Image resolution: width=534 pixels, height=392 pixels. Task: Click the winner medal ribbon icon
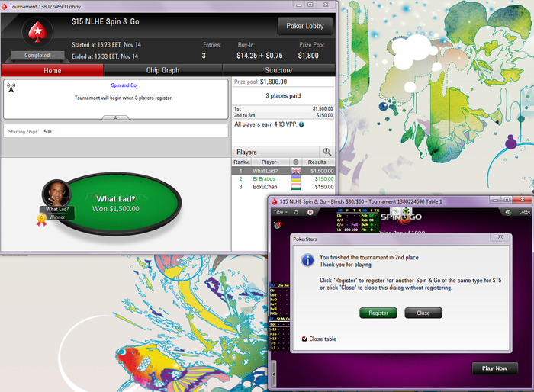pos(41,220)
